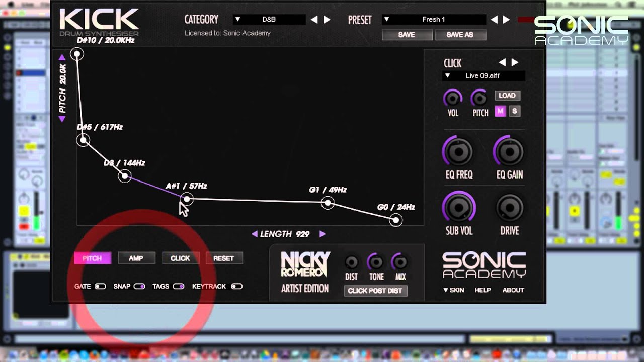Viewport: 644px width, 362px height.
Task: Click the RESET button
Action: coord(224,258)
